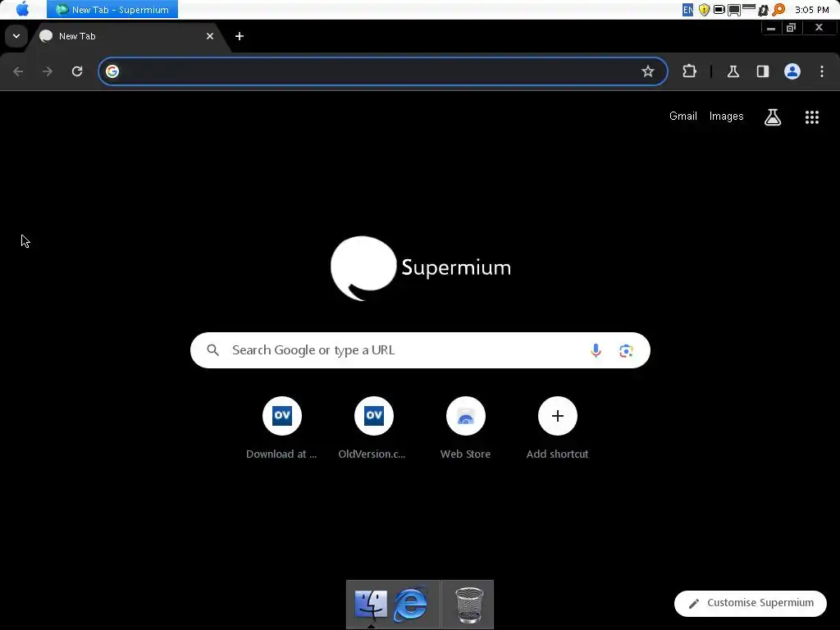Screen dimensions: 840x630
Task: Restore the Supermium window size
Action: pos(792,28)
